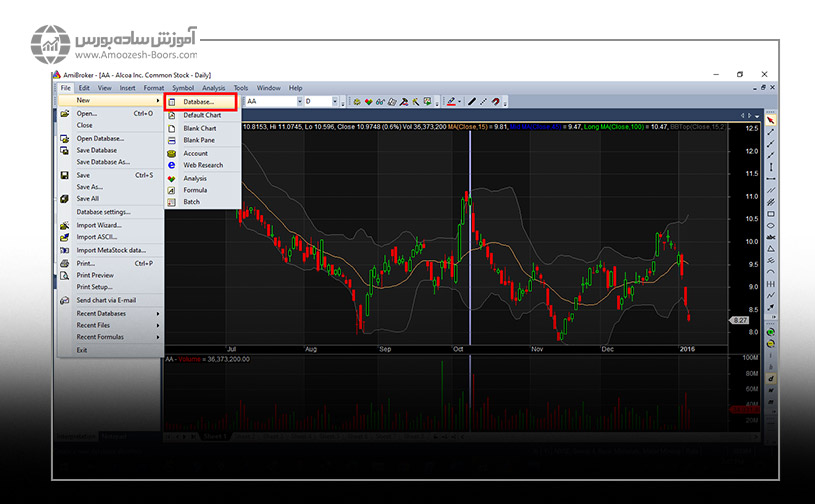Click the printer icon beside Print

(x=64, y=263)
